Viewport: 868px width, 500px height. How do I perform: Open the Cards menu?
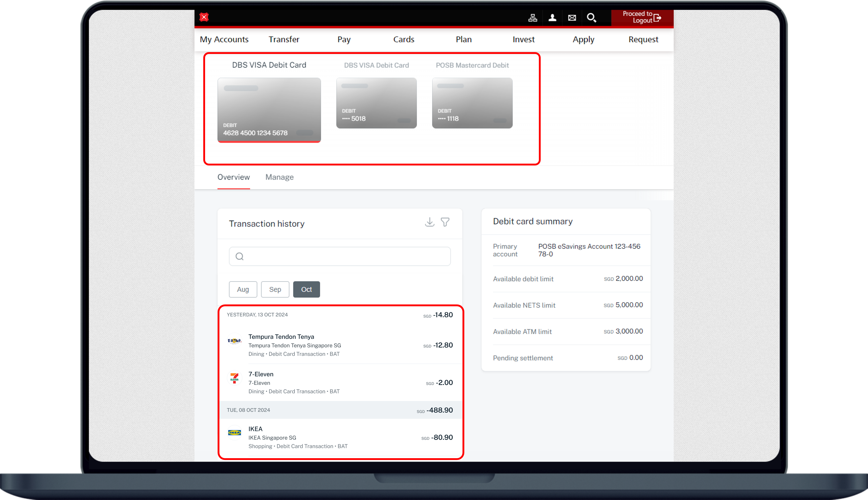click(404, 39)
